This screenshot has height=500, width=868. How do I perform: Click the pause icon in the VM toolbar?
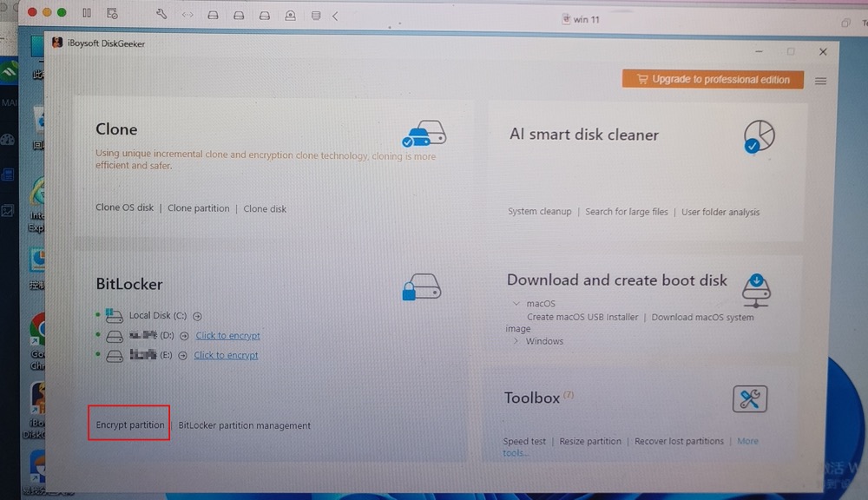(x=87, y=13)
